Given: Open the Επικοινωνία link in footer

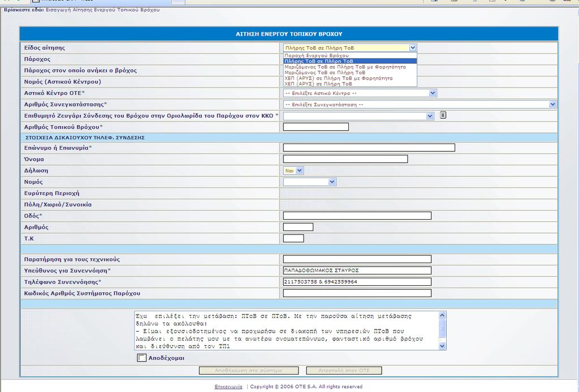Looking at the screenshot, I should [x=228, y=386].
